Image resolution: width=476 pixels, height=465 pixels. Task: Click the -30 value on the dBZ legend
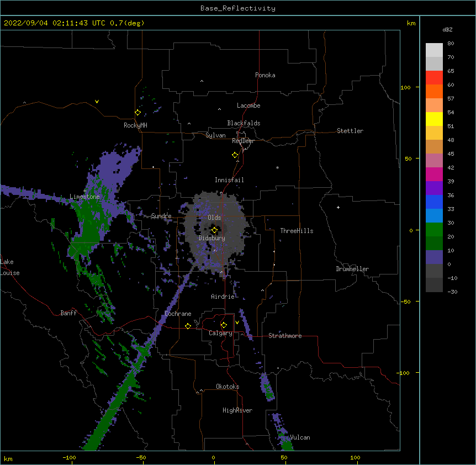coord(452,292)
